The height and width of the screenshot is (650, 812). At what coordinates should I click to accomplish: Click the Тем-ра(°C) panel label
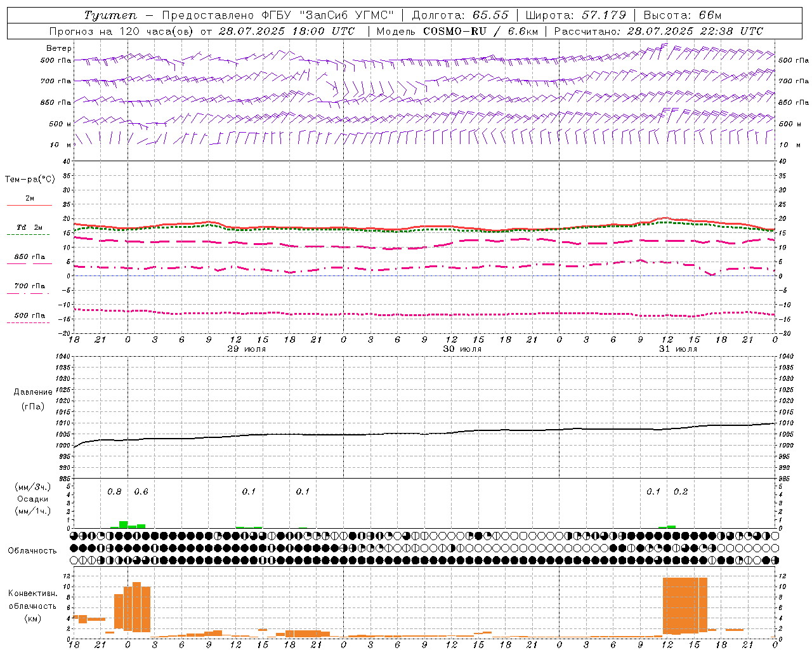pyautogui.click(x=30, y=180)
